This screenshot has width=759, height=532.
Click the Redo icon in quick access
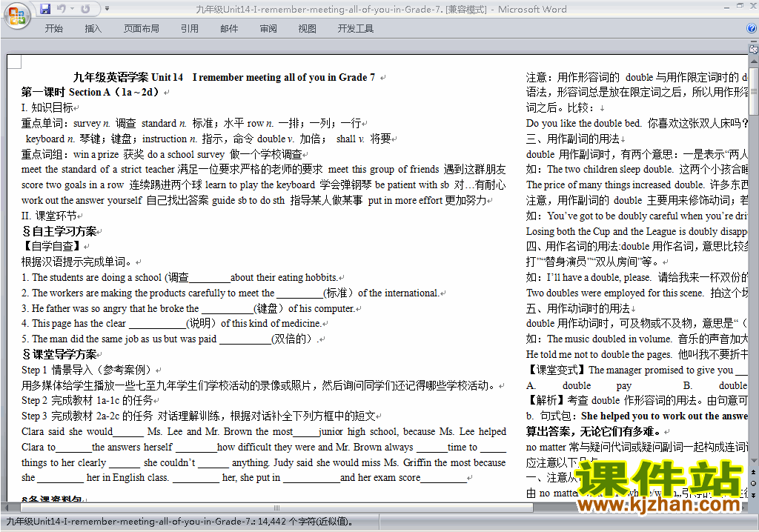pos(85,9)
